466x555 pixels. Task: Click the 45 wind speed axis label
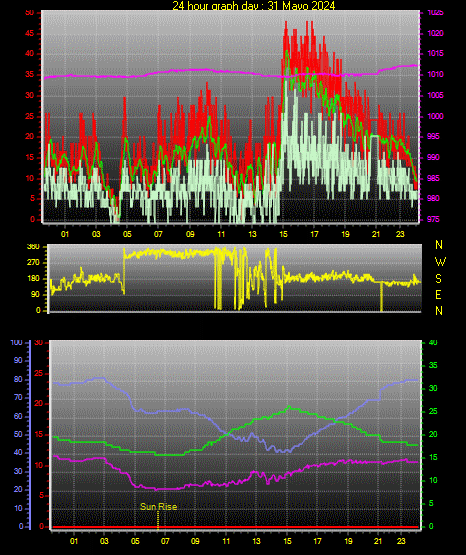coord(30,34)
